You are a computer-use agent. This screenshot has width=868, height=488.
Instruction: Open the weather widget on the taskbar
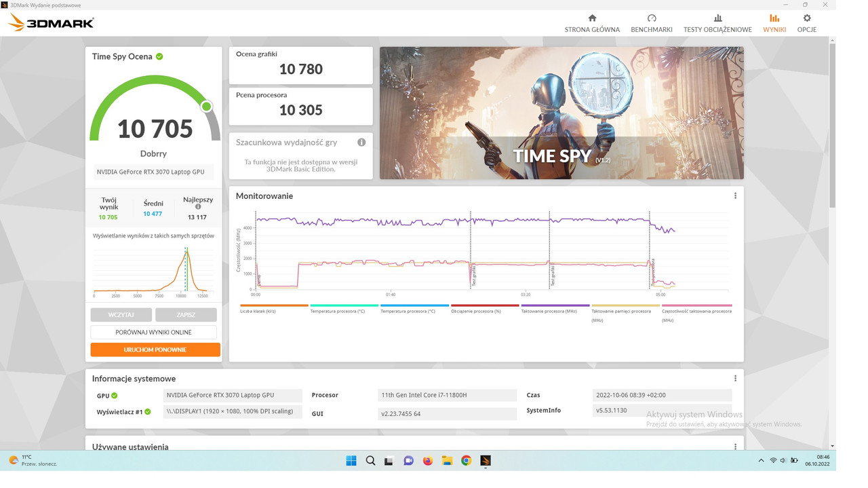coord(33,460)
